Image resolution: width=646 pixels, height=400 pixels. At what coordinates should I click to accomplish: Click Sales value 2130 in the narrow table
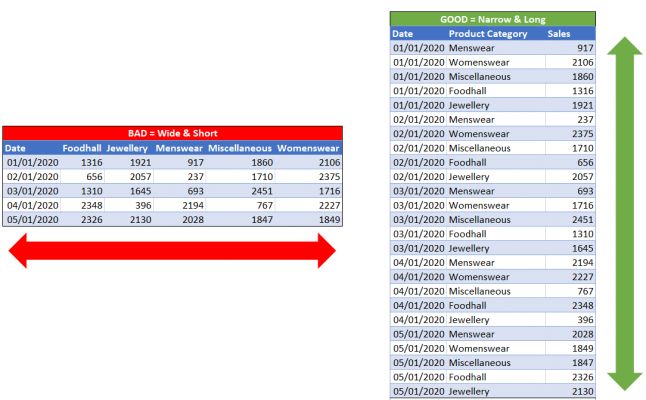tap(583, 391)
